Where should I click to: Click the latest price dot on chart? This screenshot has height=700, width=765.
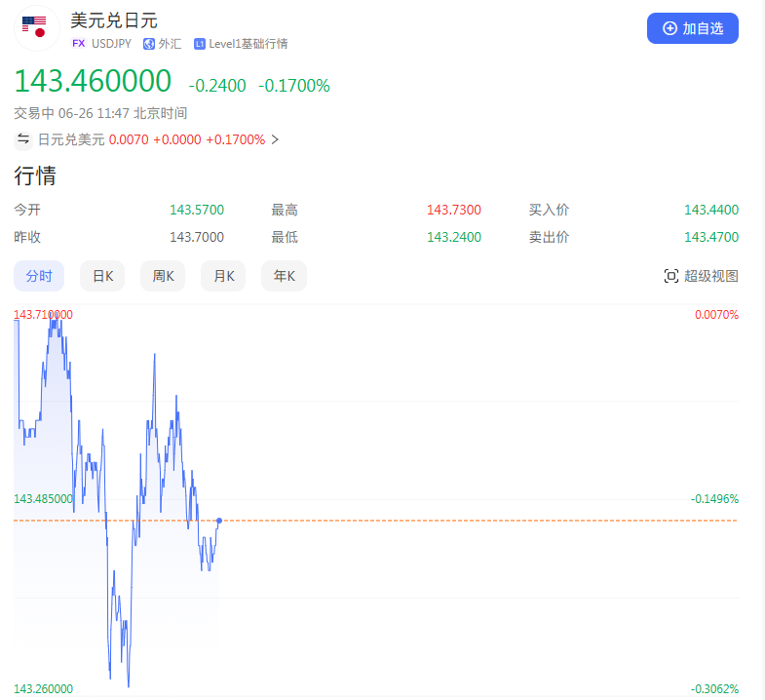click(219, 521)
